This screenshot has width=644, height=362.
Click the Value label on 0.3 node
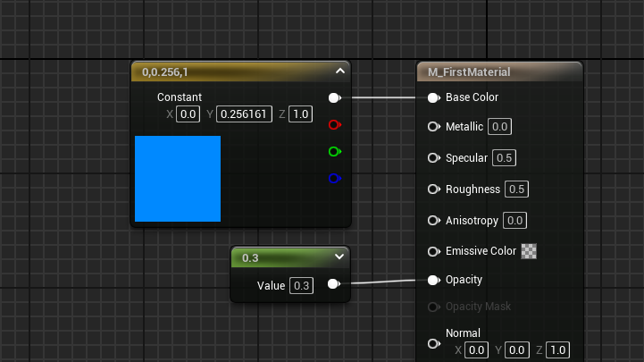click(271, 285)
